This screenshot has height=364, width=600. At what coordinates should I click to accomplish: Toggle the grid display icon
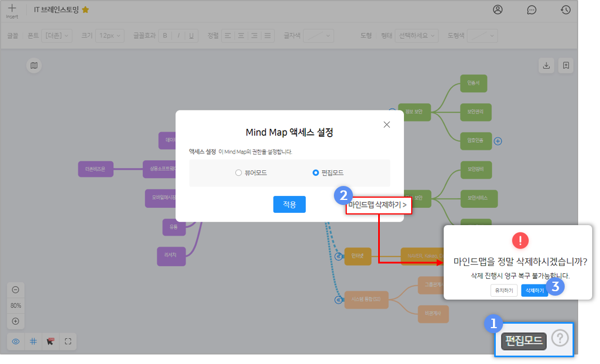click(33, 342)
